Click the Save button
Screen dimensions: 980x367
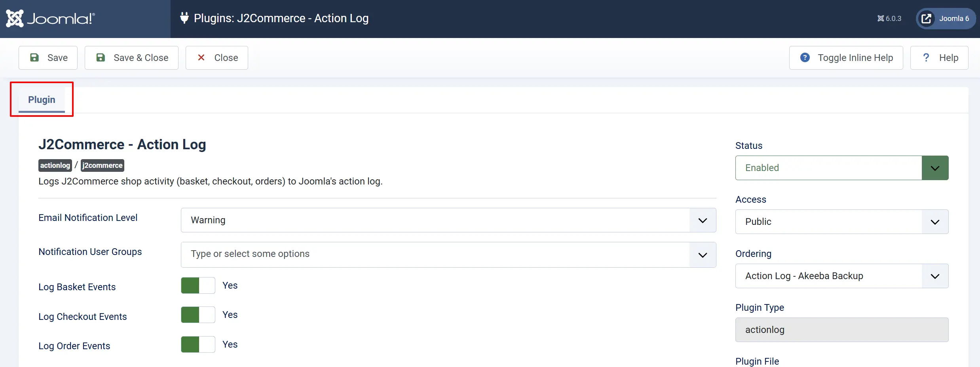[48, 58]
